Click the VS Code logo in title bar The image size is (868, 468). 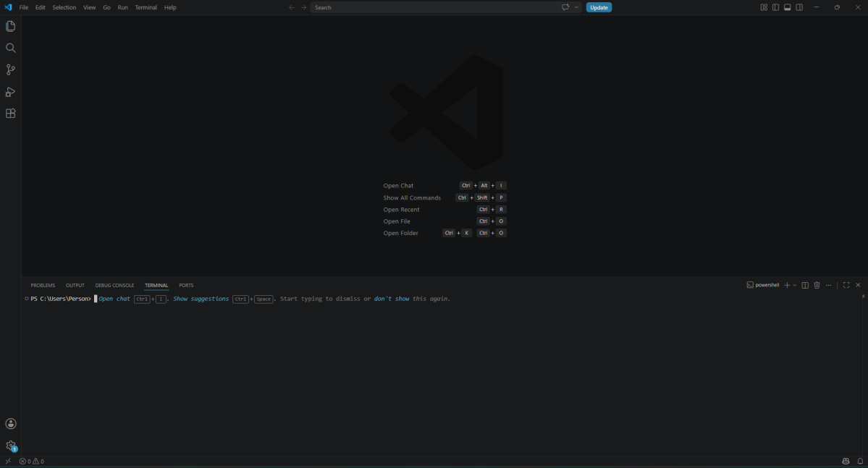8,7
